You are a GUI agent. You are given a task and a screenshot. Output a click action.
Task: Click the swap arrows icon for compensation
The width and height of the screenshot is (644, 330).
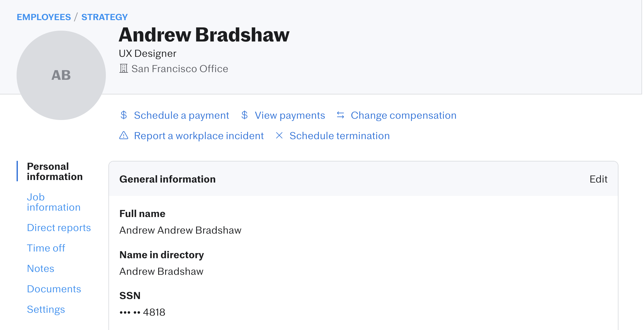tap(340, 115)
